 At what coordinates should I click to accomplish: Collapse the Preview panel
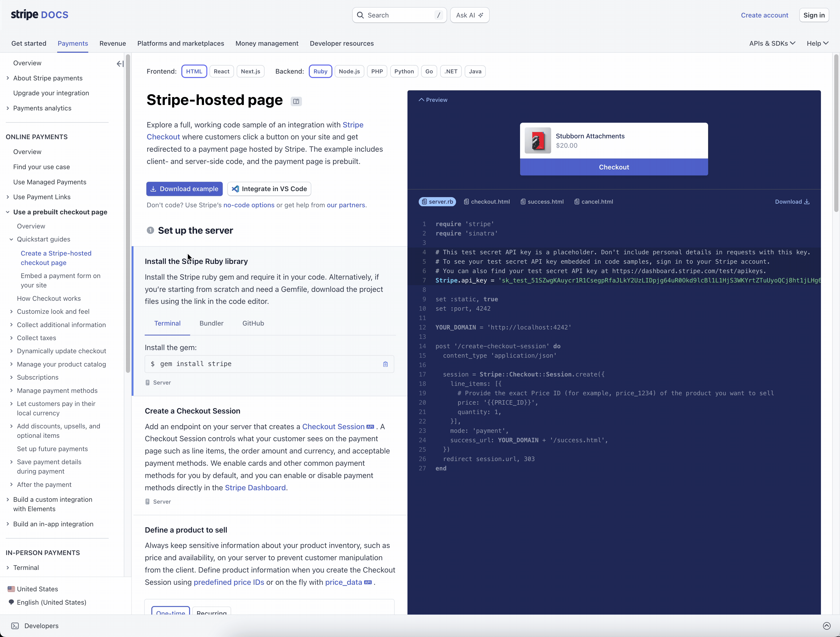coord(433,100)
